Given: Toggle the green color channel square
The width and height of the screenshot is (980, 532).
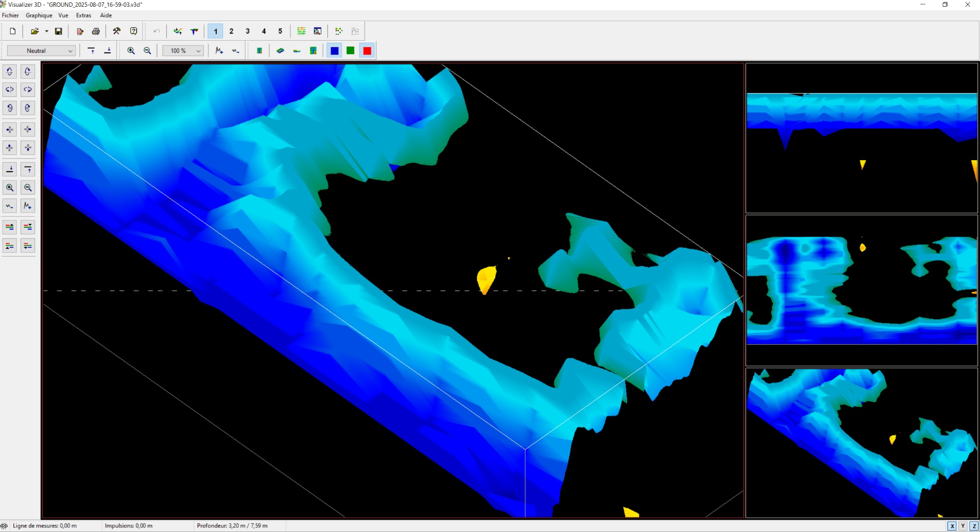Looking at the screenshot, I should pos(350,51).
